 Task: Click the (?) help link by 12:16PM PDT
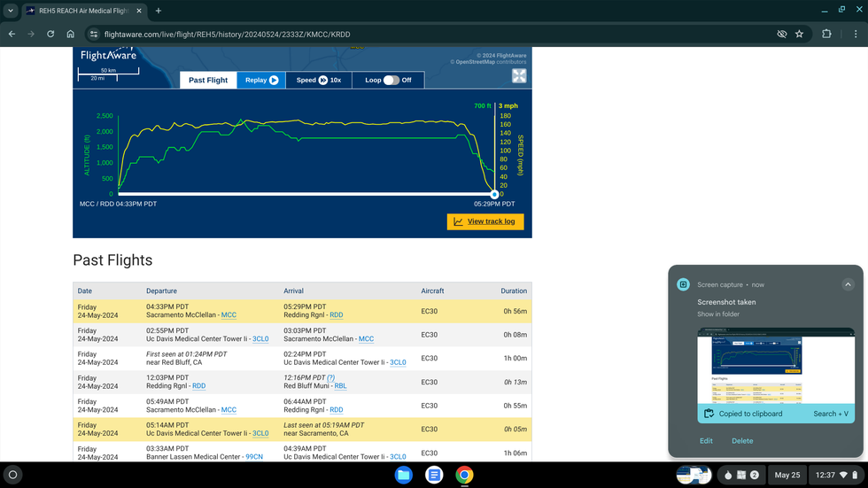click(330, 377)
